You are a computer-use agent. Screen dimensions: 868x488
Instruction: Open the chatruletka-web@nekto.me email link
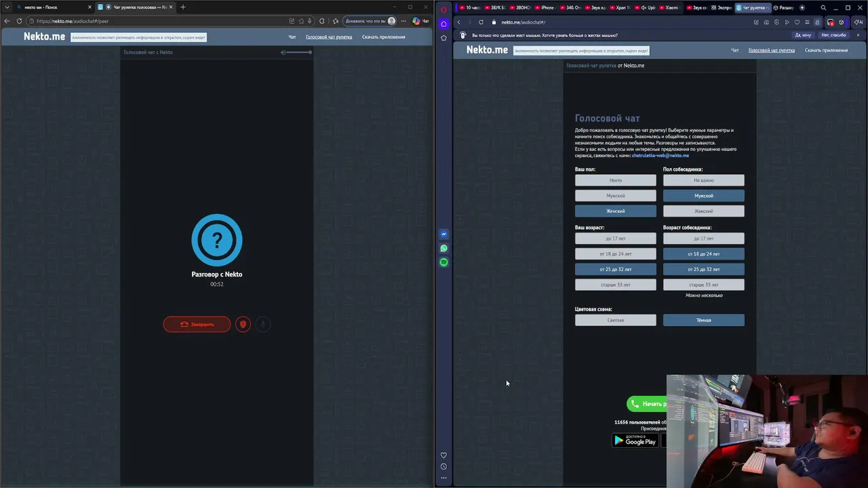point(660,155)
